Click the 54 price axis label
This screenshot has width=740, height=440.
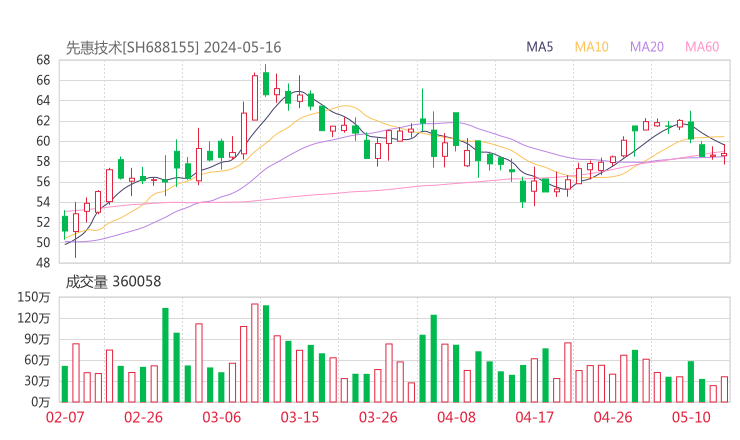43,202
